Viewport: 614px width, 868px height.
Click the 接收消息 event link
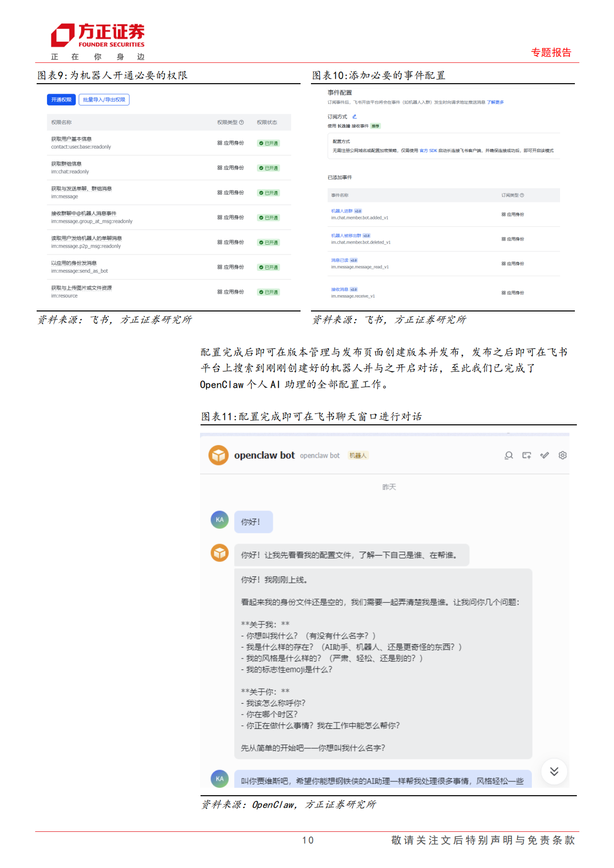(x=340, y=289)
